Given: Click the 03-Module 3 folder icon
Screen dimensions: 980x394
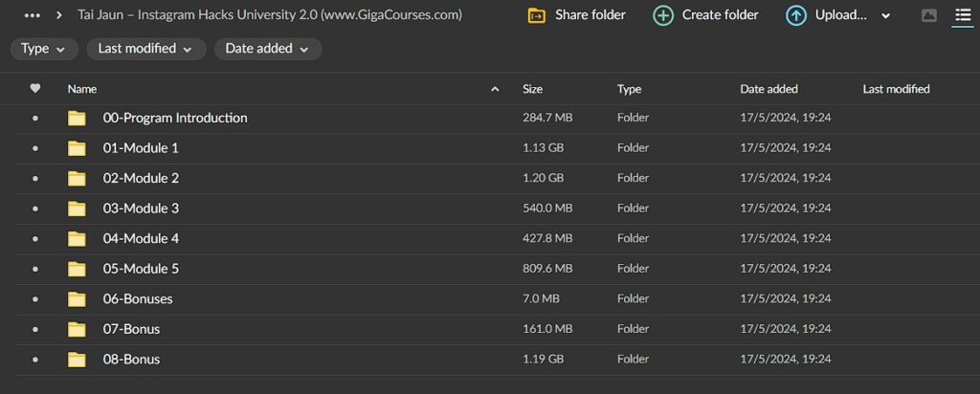Looking at the screenshot, I should pos(77,208).
